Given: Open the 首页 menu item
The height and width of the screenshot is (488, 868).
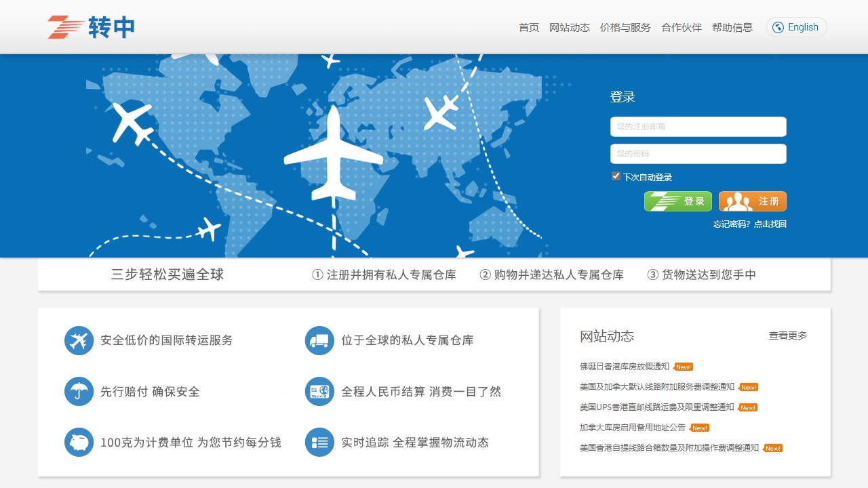Looking at the screenshot, I should coord(529,27).
